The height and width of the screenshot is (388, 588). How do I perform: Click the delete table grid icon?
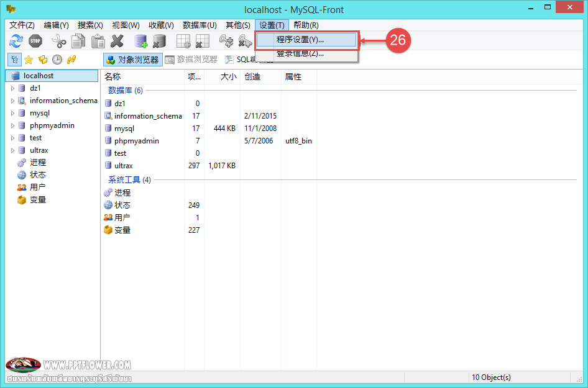203,41
